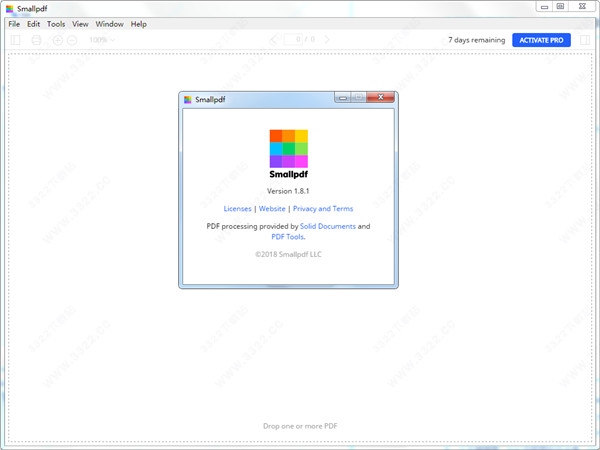Viewport: 600px width, 450px height.
Task: Click the Drop one or more PDF text
Action: (x=300, y=426)
